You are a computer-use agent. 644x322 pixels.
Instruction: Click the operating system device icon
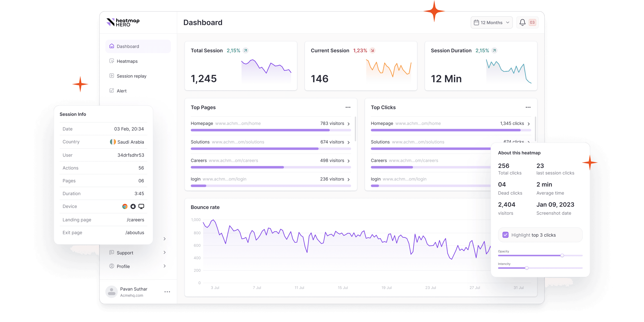133,206
